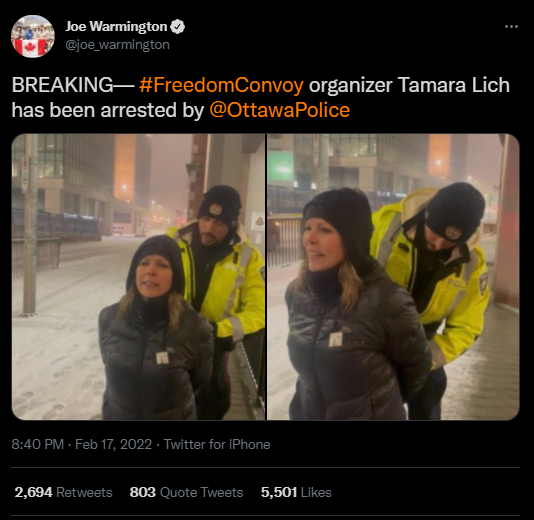Open the tweet's three-dot more menu
The image size is (534, 520).
[511, 27]
